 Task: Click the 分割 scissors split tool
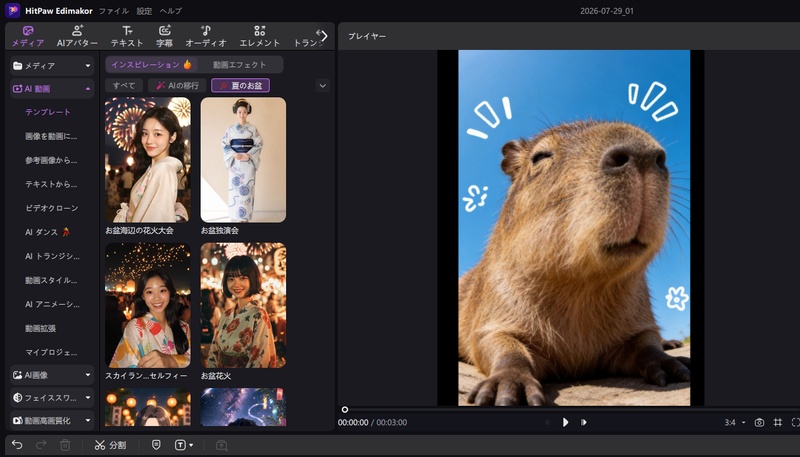click(111, 445)
